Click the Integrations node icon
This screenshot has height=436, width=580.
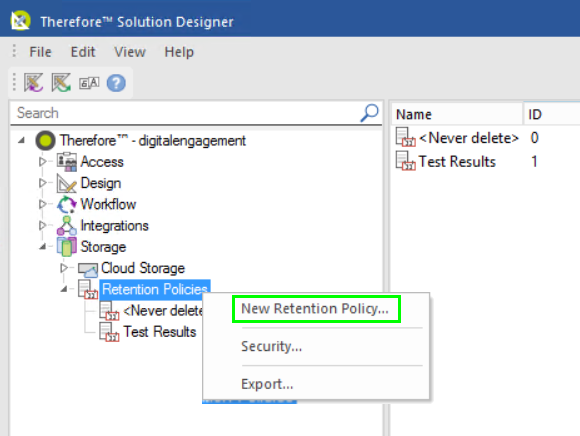click(x=67, y=226)
